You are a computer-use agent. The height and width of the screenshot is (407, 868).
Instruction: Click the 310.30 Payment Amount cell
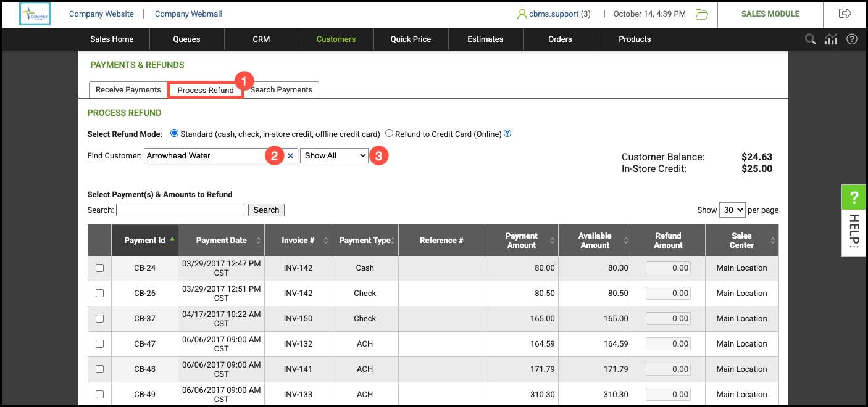tap(522, 395)
